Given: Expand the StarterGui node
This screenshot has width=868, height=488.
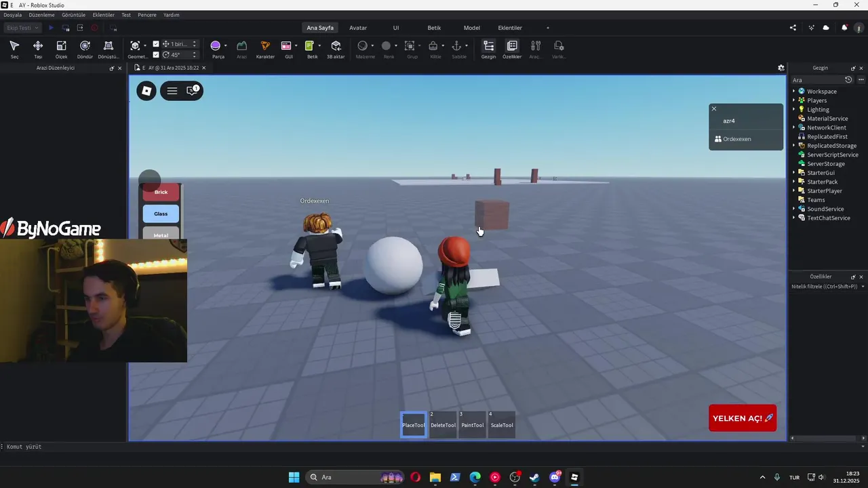Looking at the screenshot, I should 794,173.
